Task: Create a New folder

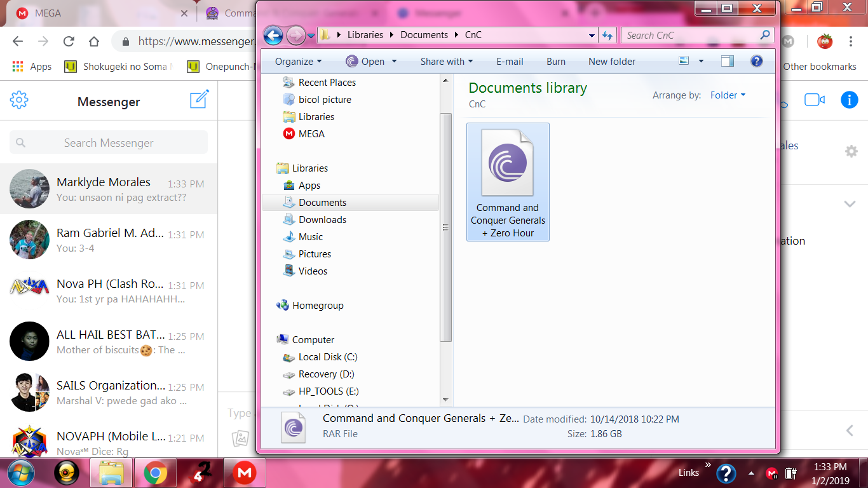Action: coord(612,62)
